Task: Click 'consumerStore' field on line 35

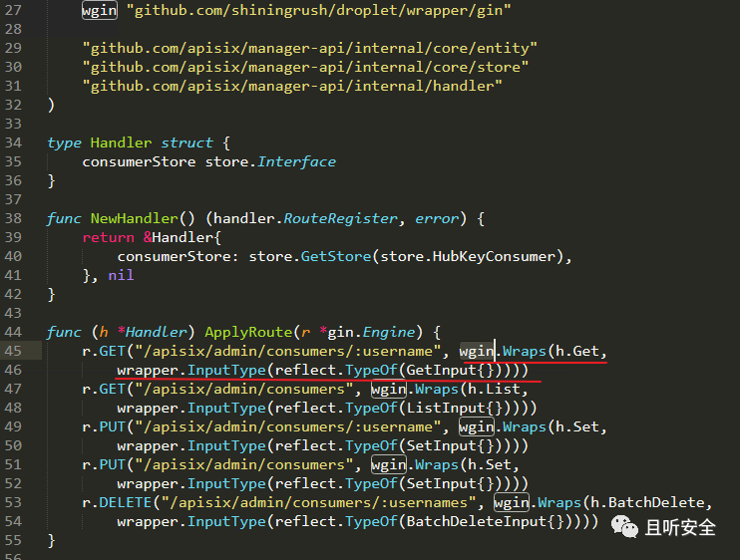Action: (139, 161)
